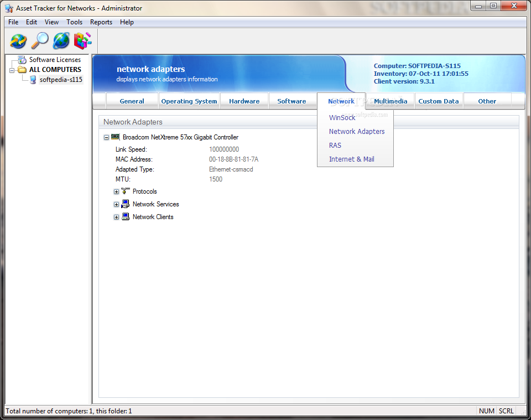
Task: Open the Reports menu
Action: coord(101,22)
